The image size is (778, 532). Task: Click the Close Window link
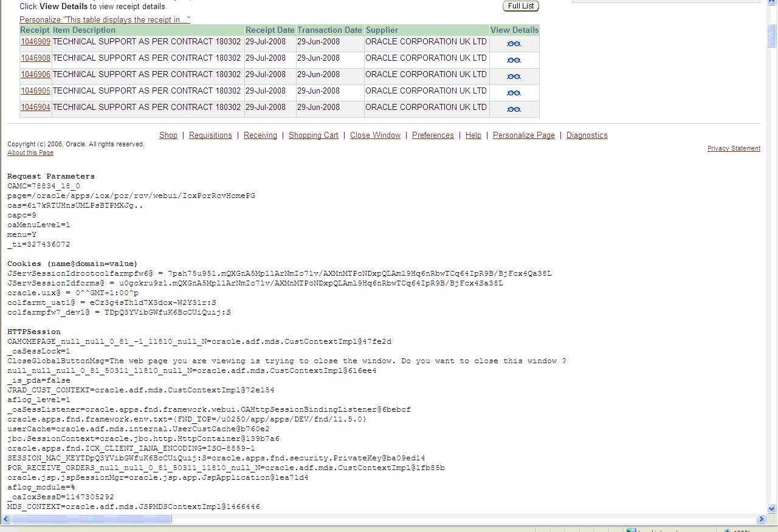375,135
